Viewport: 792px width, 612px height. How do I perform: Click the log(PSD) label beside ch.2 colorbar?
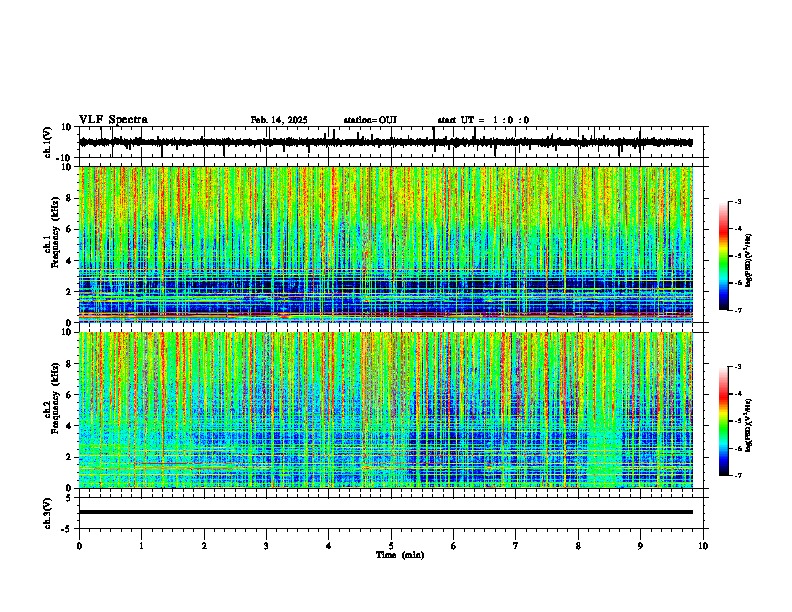[749, 425]
